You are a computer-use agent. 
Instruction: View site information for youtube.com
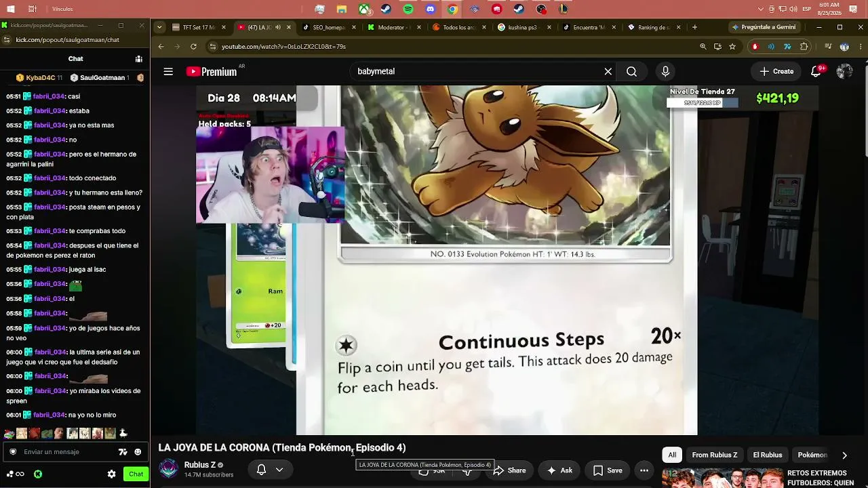pyautogui.click(x=213, y=47)
